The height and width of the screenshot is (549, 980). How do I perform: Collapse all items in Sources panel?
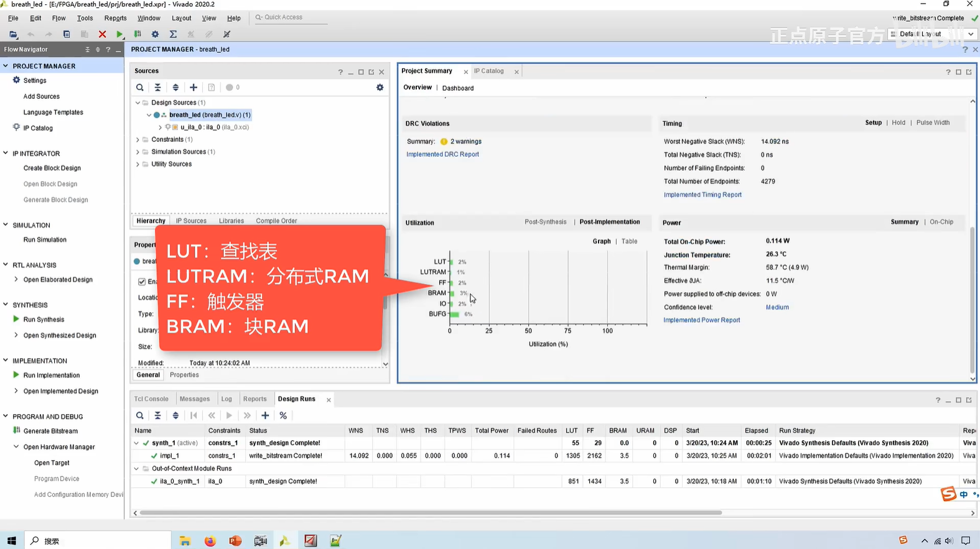tap(157, 88)
